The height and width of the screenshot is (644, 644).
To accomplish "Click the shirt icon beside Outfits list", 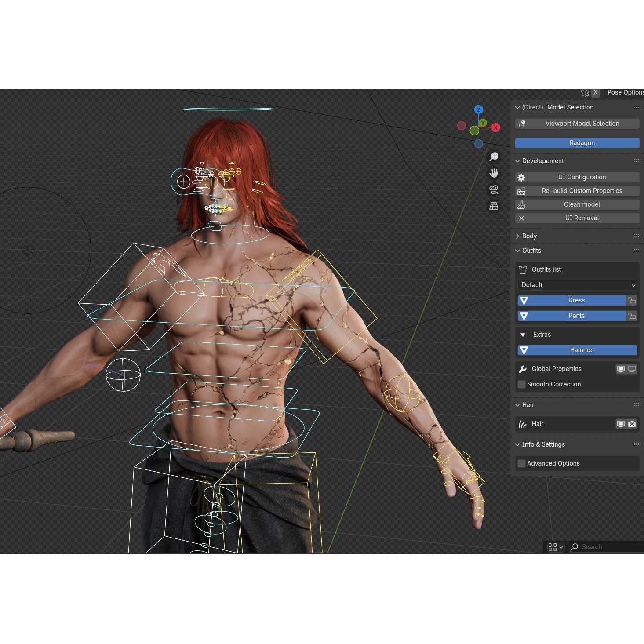I will [523, 269].
